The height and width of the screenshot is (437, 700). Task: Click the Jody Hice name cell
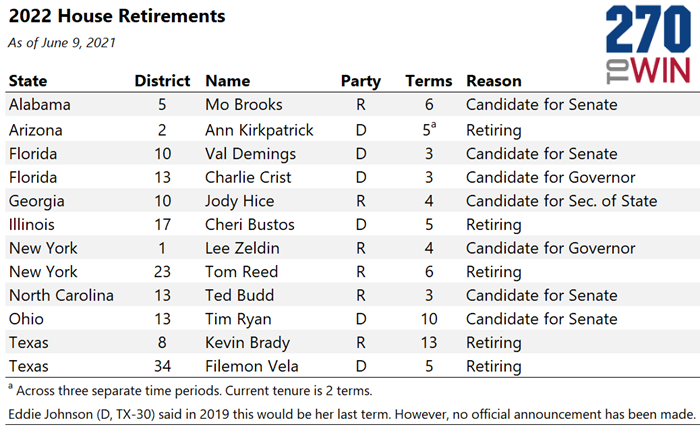[239, 201]
